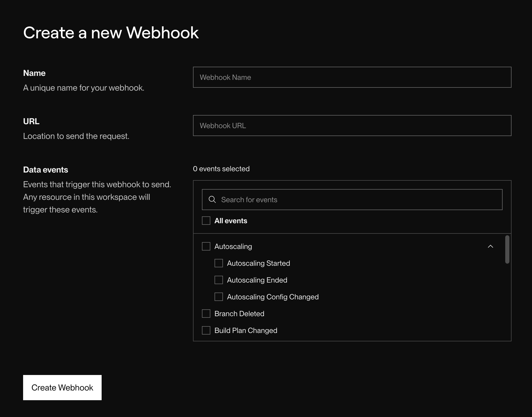Click the 0 events selected label
The width and height of the screenshot is (532, 417).
point(221,169)
